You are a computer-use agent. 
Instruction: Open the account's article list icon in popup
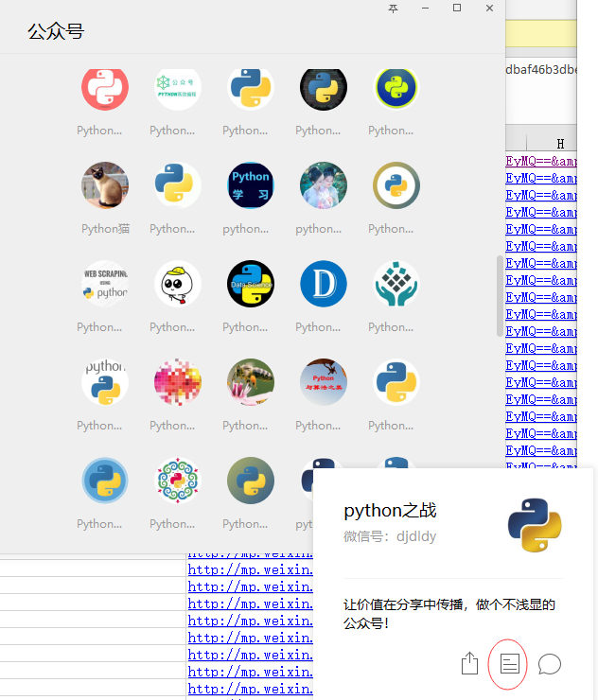[509, 664]
